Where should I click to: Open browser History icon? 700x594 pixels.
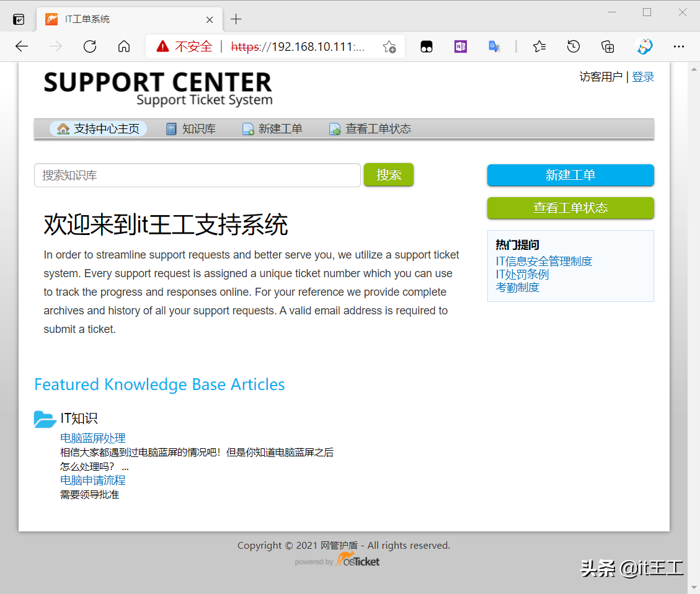(574, 47)
